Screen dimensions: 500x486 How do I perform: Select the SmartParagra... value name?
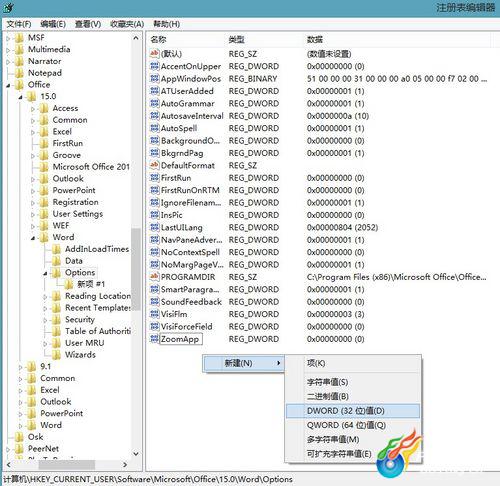(x=190, y=289)
